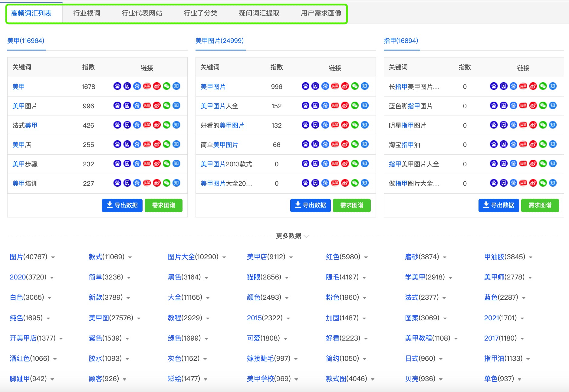Open dark blue Baidu paw icon for 美甲 row
This screenshot has width=569, height=392.
(117, 86)
